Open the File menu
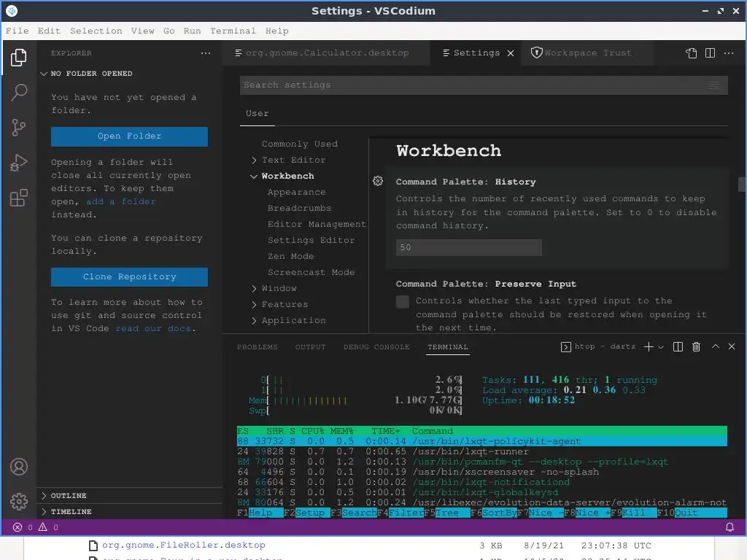747x560 pixels. [x=18, y=31]
